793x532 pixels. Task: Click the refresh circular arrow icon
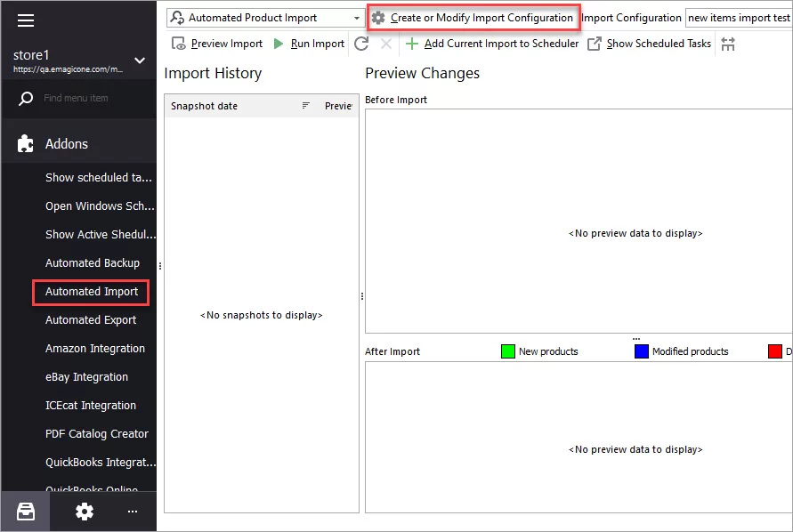click(361, 44)
